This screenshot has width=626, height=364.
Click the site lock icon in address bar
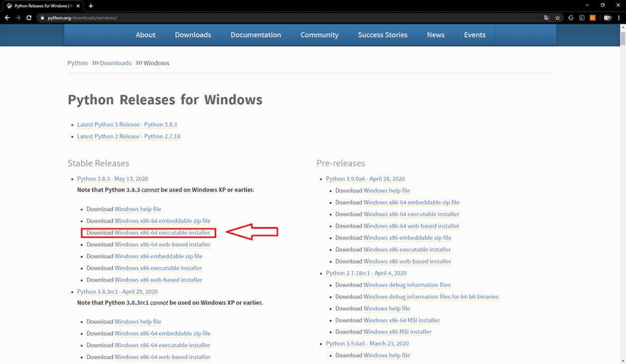click(x=43, y=18)
